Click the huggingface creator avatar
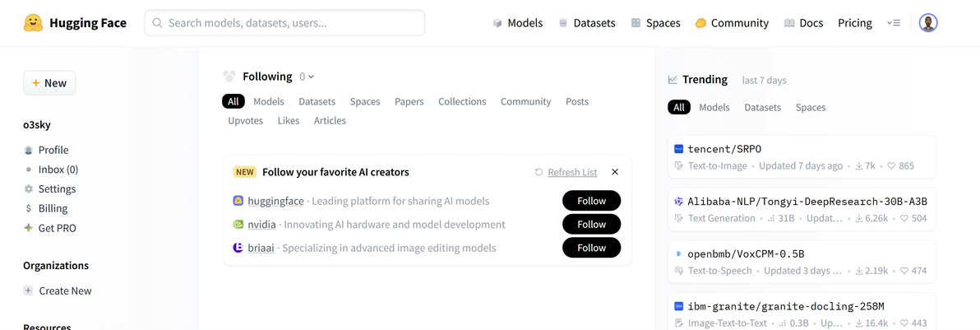980x330 pixels. coord(238,201)
